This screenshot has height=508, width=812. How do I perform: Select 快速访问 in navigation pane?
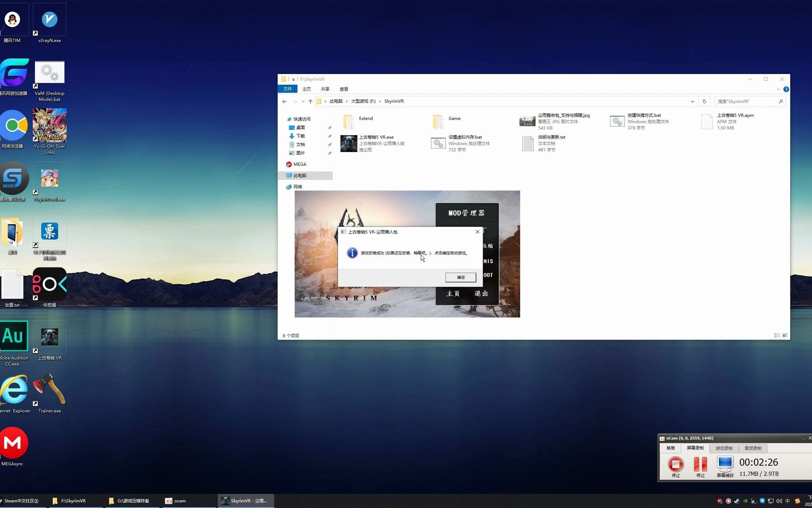click(x=302, y=119)
